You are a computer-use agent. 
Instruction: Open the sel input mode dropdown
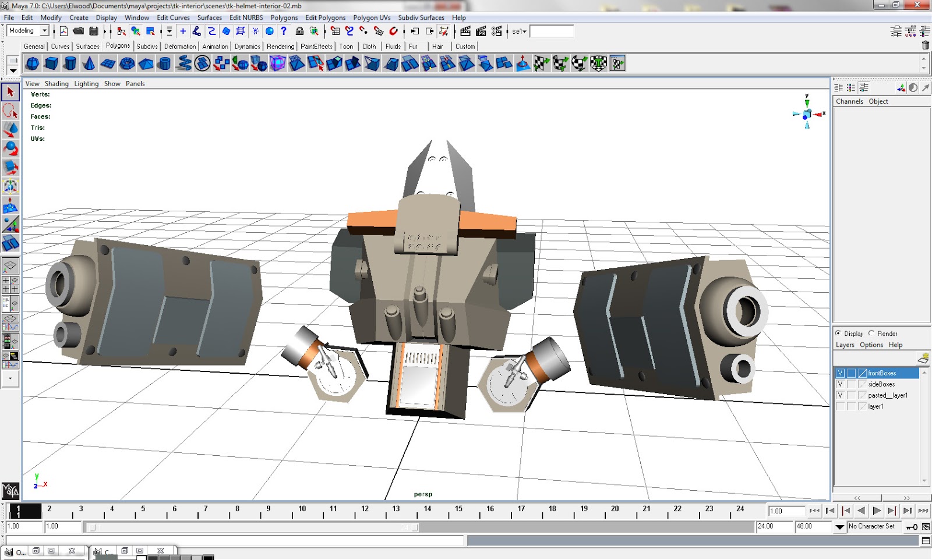(519, 31)
